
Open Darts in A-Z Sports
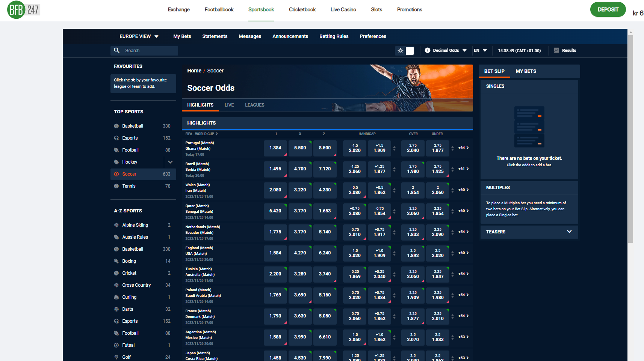click(x=127, y=309)
